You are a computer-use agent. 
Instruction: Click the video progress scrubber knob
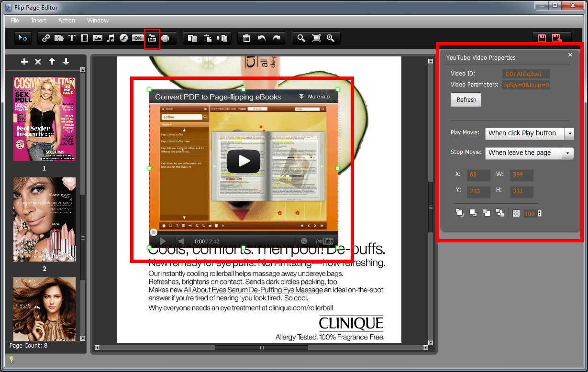click(154, 233)
